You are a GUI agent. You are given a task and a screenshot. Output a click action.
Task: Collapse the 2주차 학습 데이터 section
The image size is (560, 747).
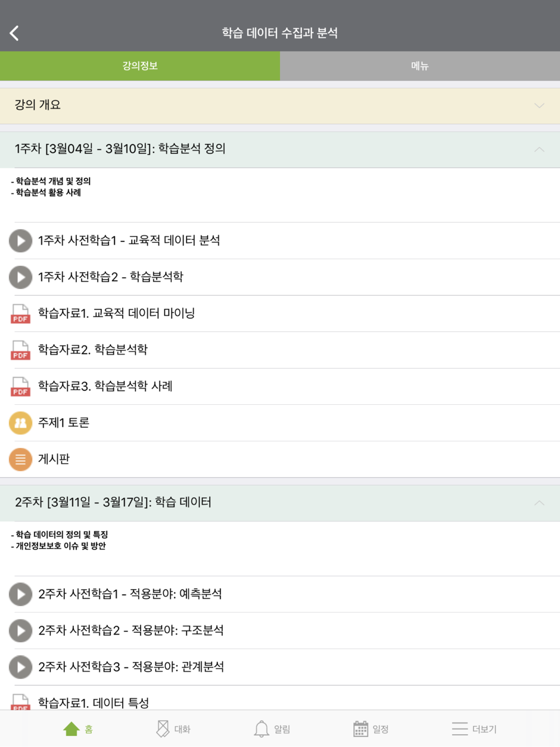pyautogui.click(x=539, y=503)
